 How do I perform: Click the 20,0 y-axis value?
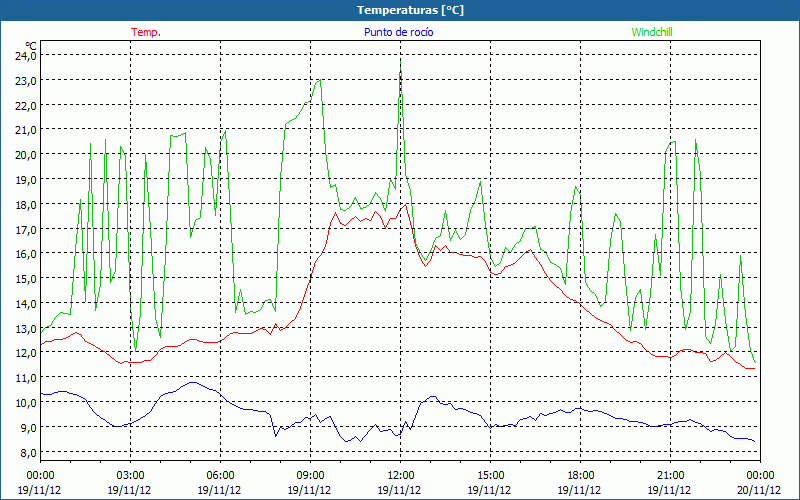click(x=26, y=155)
